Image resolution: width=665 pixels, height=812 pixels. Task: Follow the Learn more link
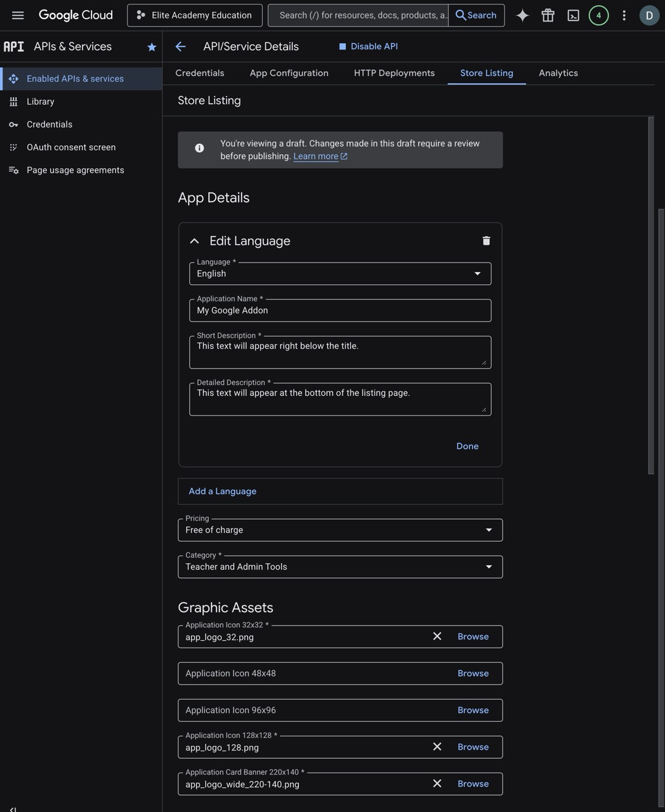click(316, 156)
